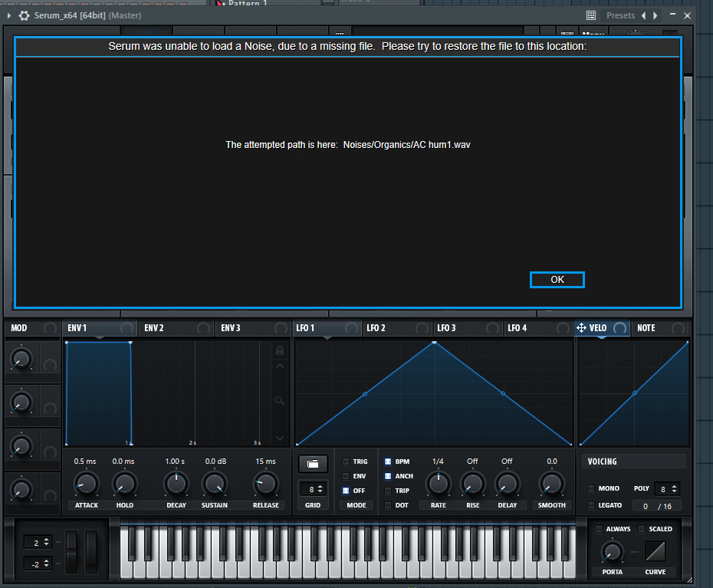Viewport: 713px width, 588px height.
Task: Click the ATTACK knob
Action: 87,484
